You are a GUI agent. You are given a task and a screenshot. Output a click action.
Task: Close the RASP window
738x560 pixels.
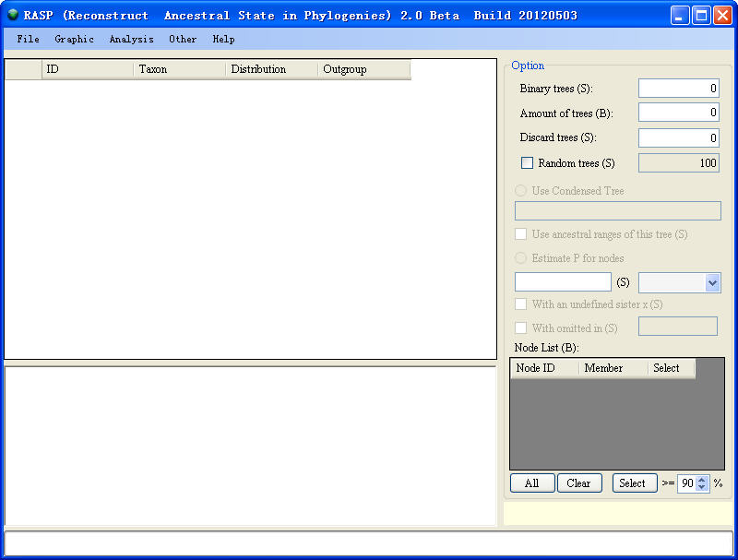pyautogui.click(x=722, y=16)
